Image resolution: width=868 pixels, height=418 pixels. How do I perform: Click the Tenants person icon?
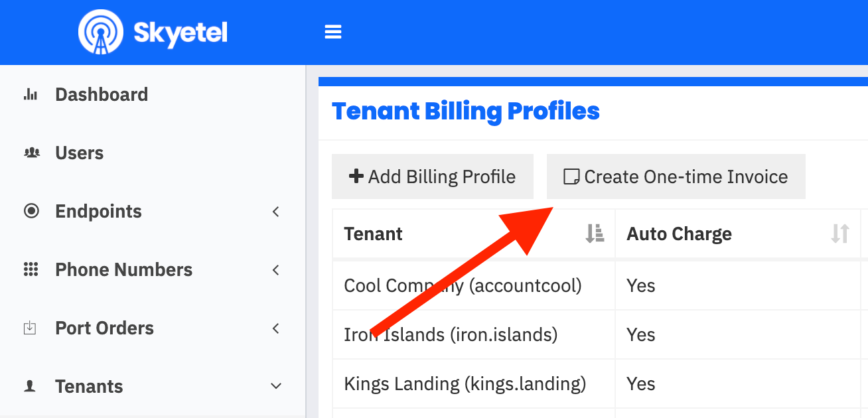pyautogui.click(x=30, y=386)
